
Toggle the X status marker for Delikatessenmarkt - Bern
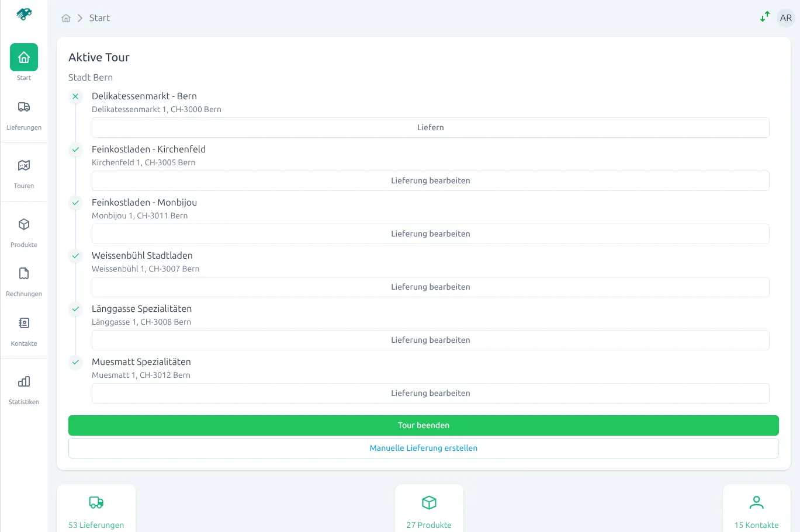(x=75, y=96)
